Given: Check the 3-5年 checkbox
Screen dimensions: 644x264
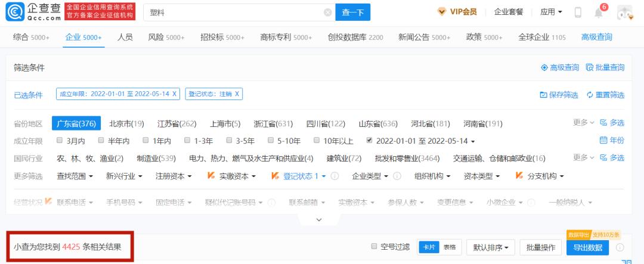Looking at the screenshot, I should pyautogui.click(x=229, y=141).
